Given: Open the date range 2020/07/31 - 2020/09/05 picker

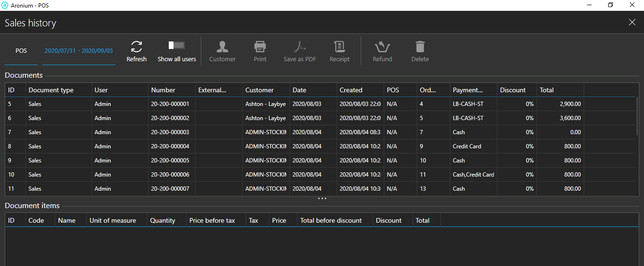Looking at the screenshot, I should [x=79, y=51].
